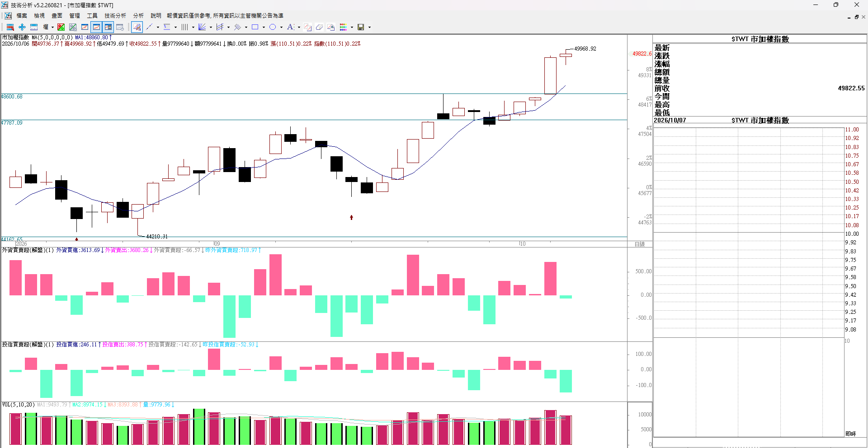Open the 權 adjustment dropdown arrow

pyautogui.click(x=52, y=27)
